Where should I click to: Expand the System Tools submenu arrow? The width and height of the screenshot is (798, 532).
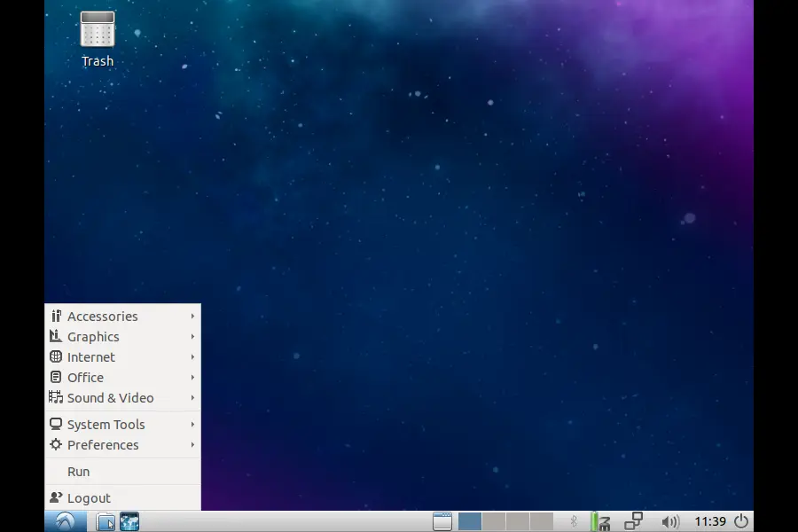[x=193, y=424]
